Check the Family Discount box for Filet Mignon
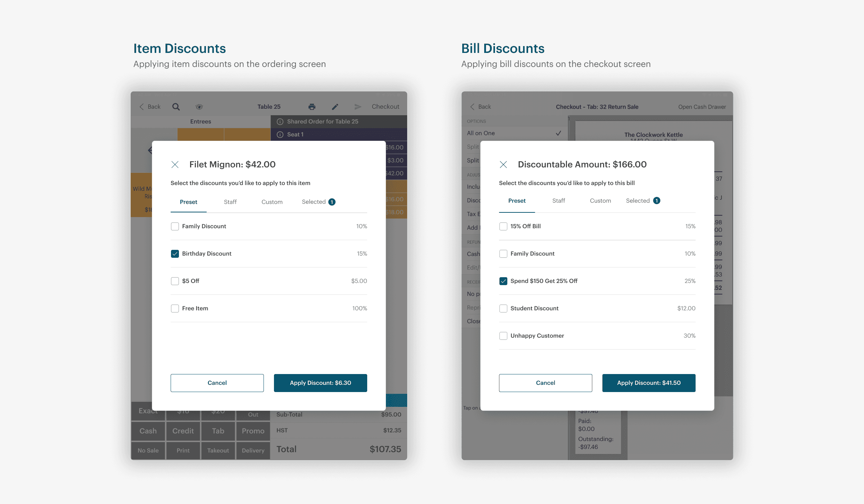Viewport: 864px width, 504px height. click(x=175, y=226)
